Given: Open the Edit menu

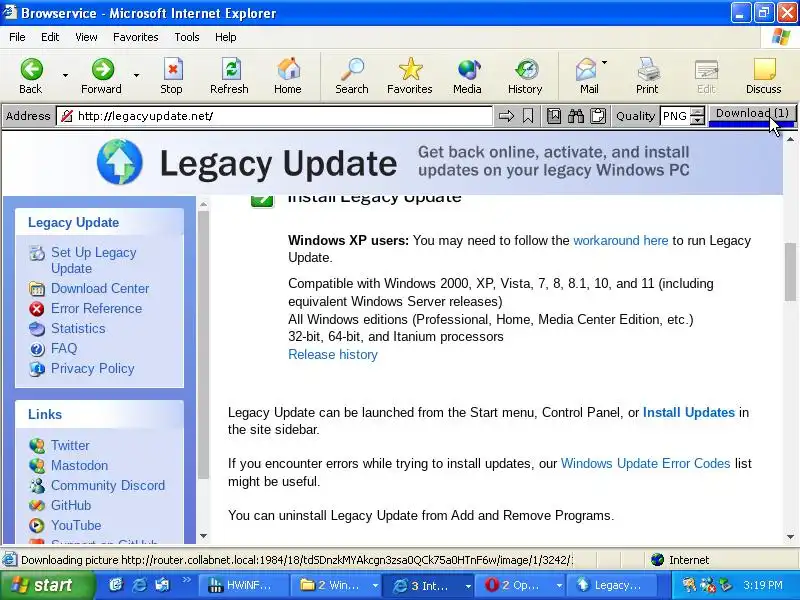Looking at the screenshot, I should coord(50,37).
